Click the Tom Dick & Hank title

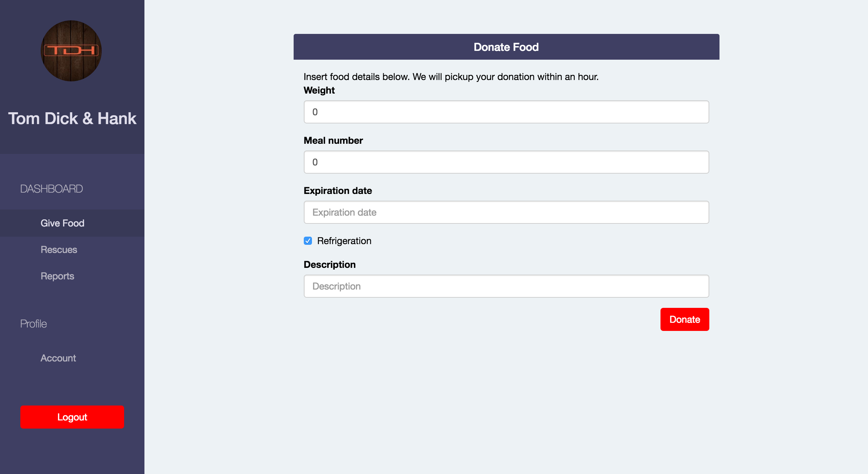(x=72, y=118)
